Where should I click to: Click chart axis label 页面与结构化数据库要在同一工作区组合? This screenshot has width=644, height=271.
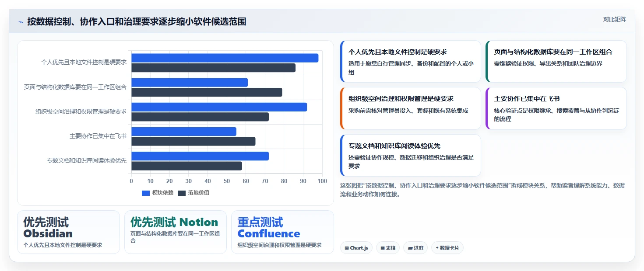click(75, 87)
